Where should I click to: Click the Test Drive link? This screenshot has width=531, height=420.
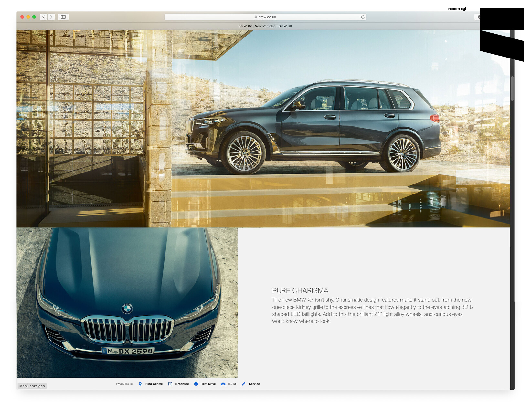(208, 384)
